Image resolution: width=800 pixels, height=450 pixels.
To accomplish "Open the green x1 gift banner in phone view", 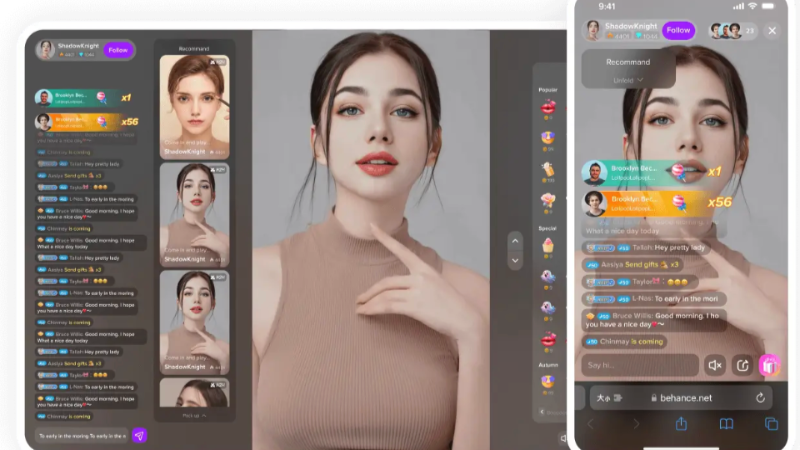I will tap(653, 172).
